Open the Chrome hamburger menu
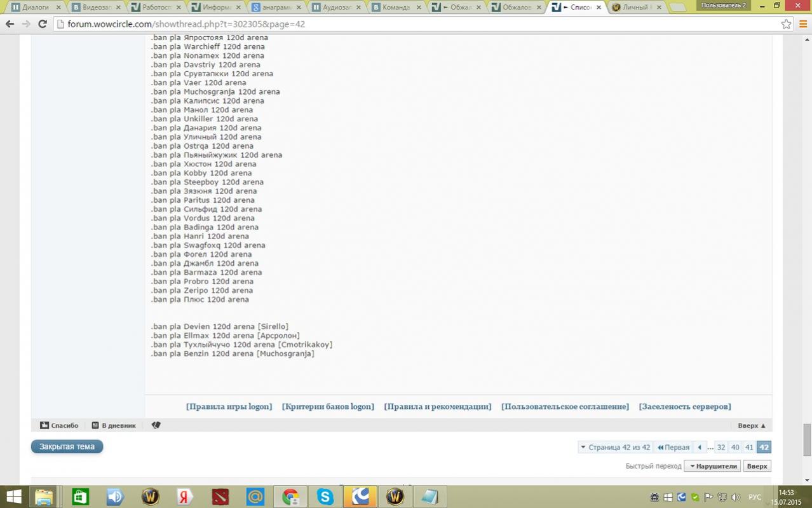Image resolution: width=812 pixels, height=508 pixels. click(803, 24)
